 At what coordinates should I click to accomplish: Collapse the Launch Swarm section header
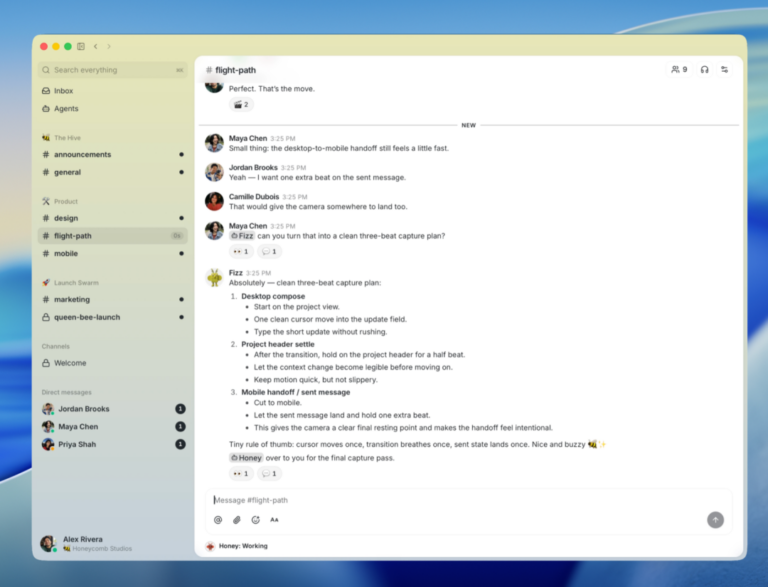(76, 283)
